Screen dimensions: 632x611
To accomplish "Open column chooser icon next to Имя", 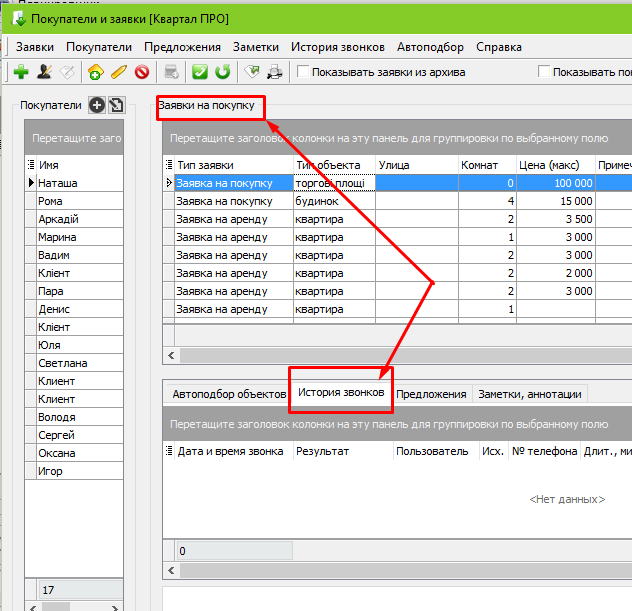I will click(x=31, y=165).
